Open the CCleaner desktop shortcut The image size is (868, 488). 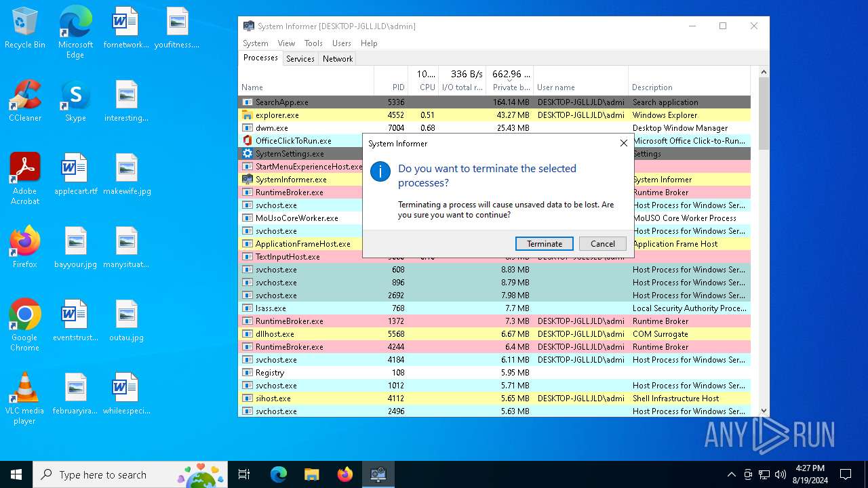[x=25, y=101]
